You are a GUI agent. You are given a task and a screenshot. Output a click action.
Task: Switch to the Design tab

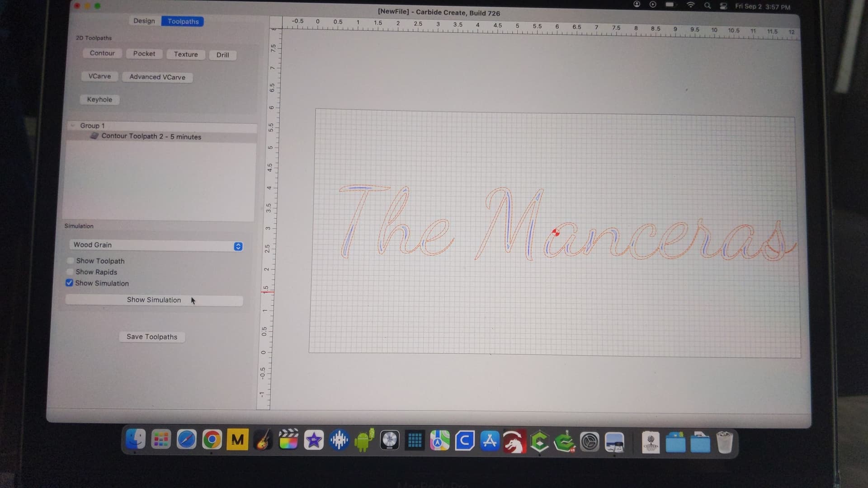[x=144, y=21]
